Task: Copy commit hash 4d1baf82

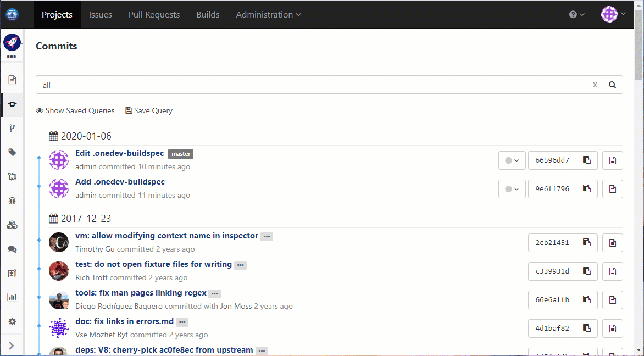Action: coord(587,328)
